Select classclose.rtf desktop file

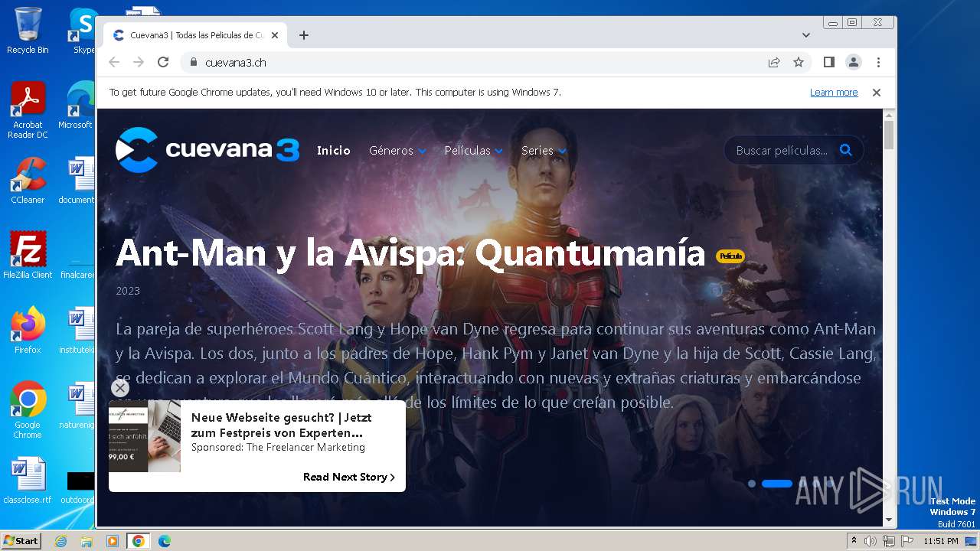(28, 480)
